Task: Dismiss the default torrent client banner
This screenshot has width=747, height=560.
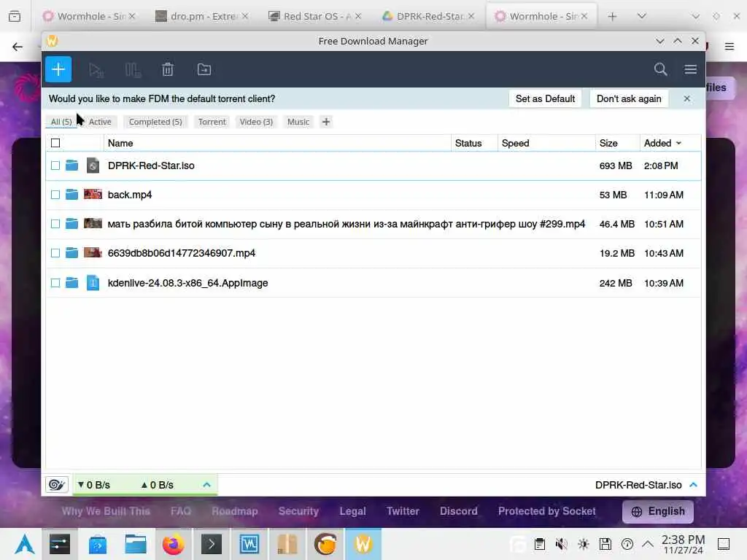Action: (x=687, y=98)
